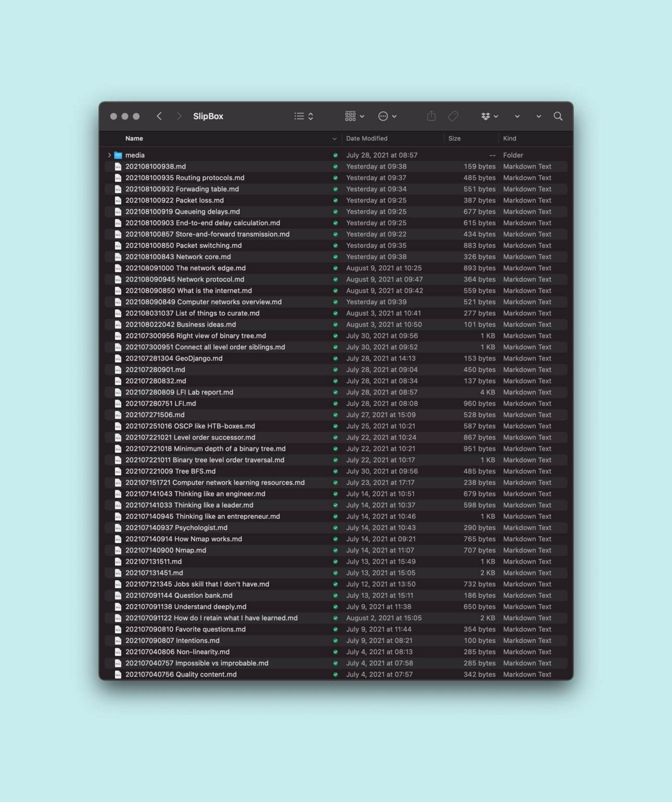The width and height of the screenshot is (672, 802).
Task: Click the Share icon in toolbar
Action: coord(431,116)
